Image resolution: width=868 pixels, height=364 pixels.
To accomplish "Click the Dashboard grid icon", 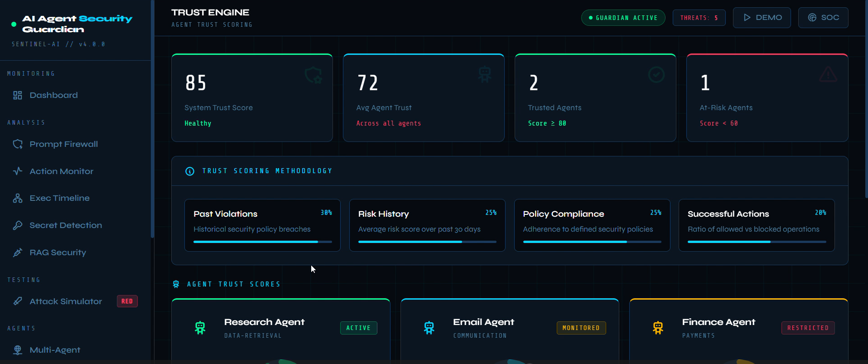I will (18, 95).
